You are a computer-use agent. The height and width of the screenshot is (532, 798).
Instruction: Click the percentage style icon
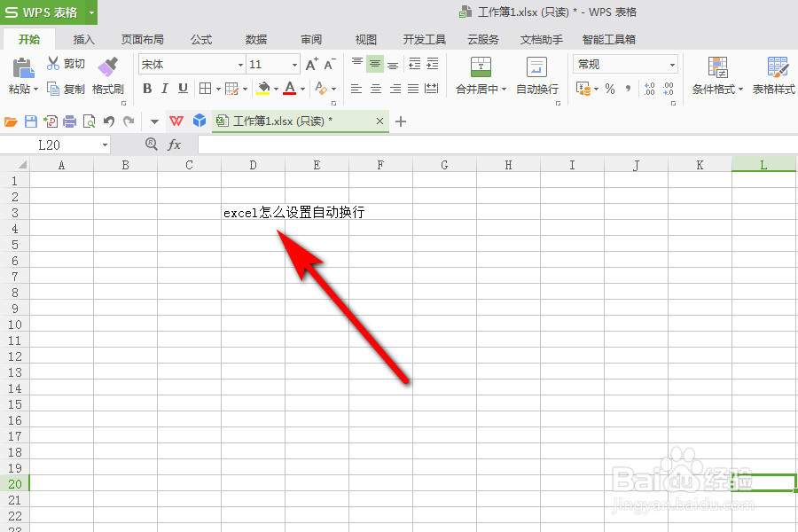pyautogui.click(x=608, y=89)
